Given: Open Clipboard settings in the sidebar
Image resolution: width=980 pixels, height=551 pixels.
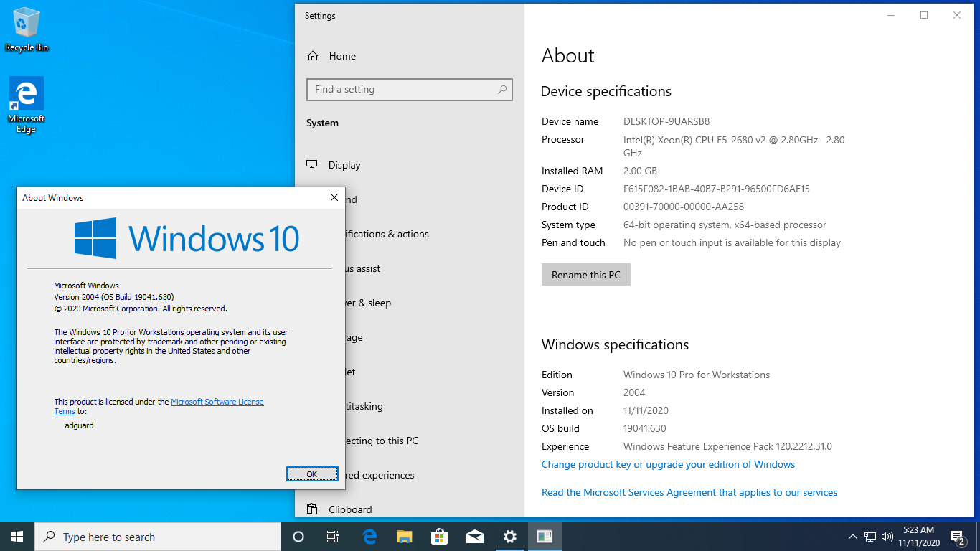Looking at the screenshot, I should tap(410, 509).
